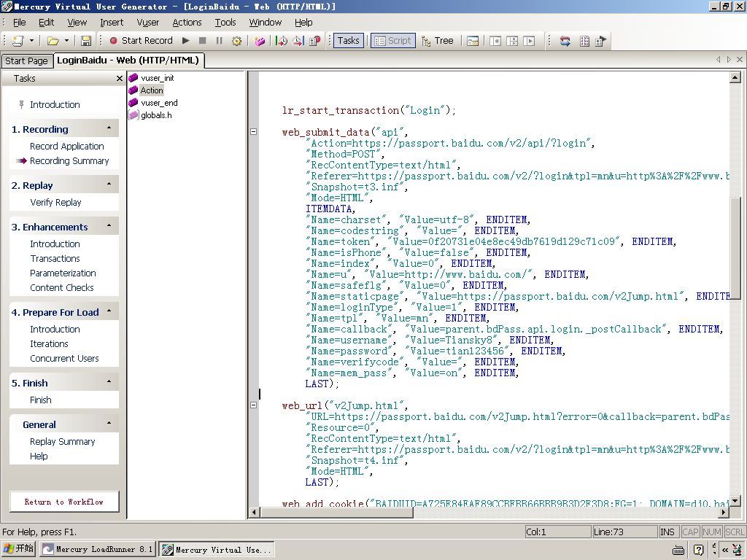
Task: Open the Concurrent Users task link
Action: point(64,359)
